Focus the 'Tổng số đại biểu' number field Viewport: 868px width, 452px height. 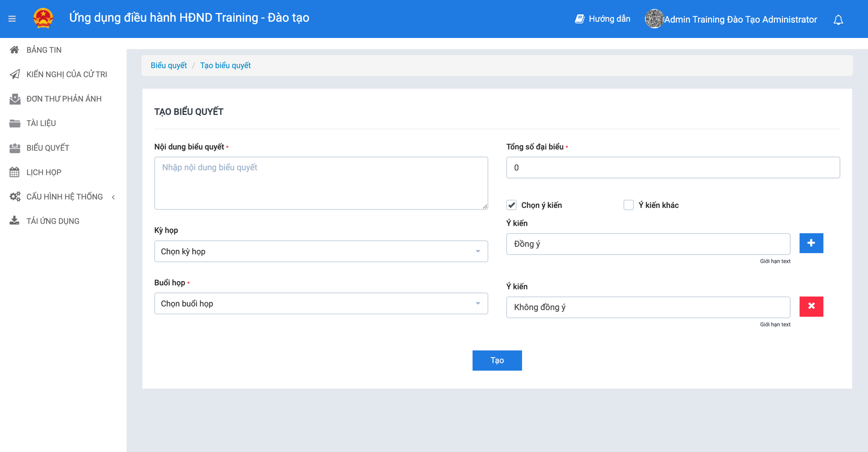click(673, 168)
